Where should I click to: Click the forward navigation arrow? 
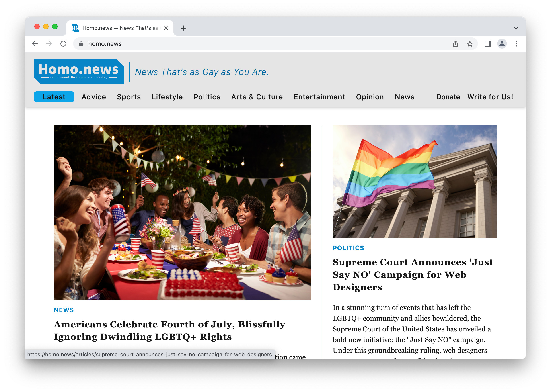(x=49, y=44)
